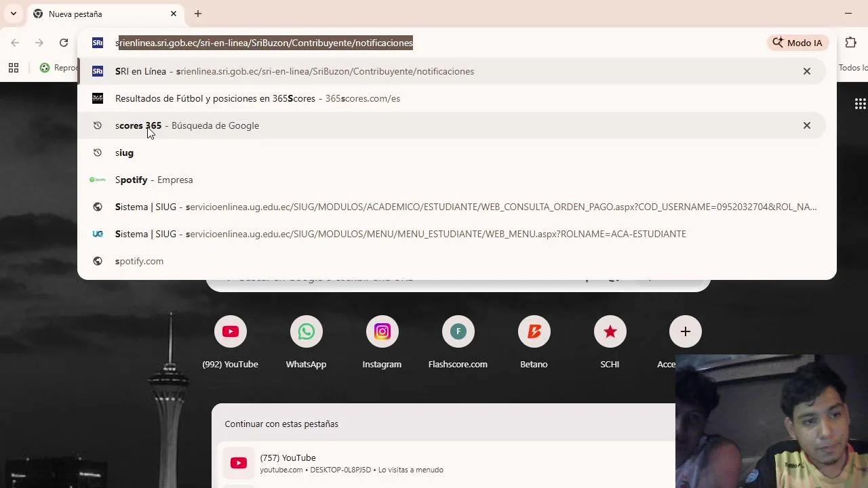Open the Reprod bookmark in bookmarks bar
The image size is (868, 488).
tap(58, 68)
